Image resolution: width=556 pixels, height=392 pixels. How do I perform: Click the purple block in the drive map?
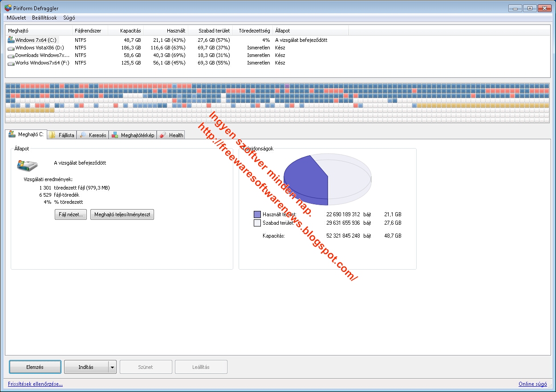[x=288, y=85]
